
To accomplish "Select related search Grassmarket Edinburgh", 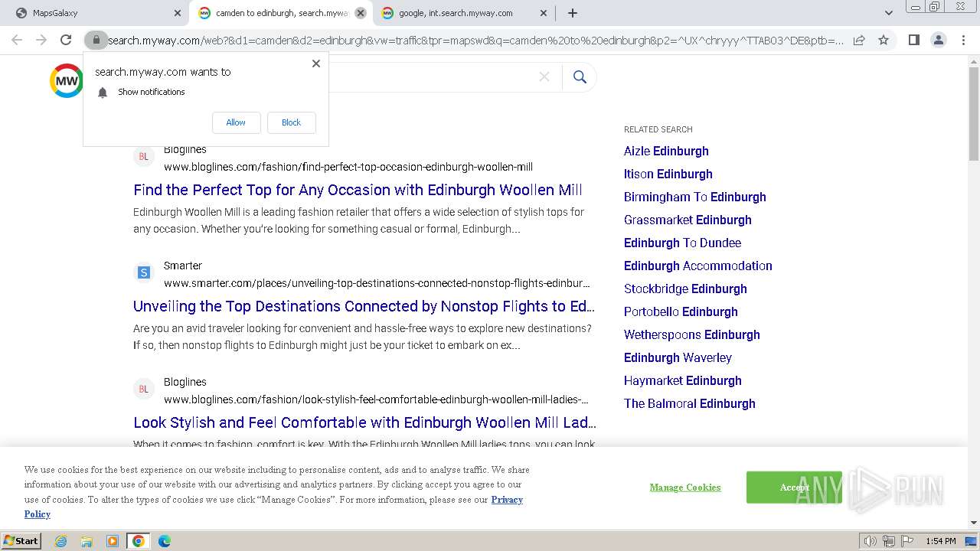I will [688, 220].
